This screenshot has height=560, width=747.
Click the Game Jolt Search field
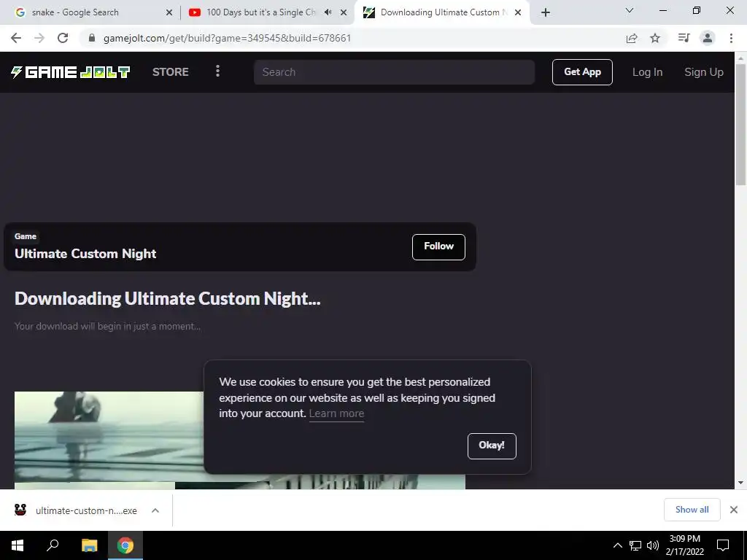pos(394,72)
